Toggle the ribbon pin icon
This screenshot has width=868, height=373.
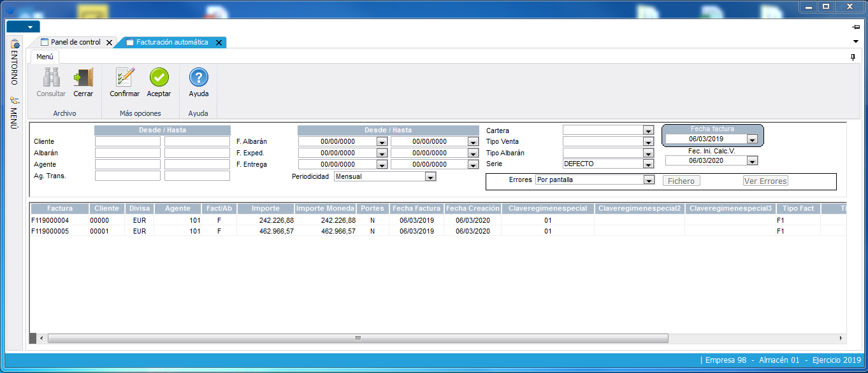tap(853, 57)
